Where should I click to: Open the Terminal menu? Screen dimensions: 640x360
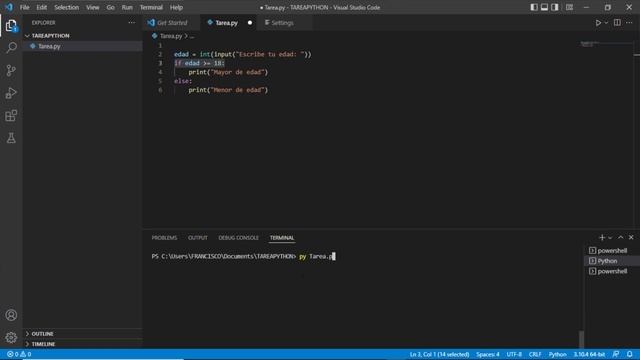(151, 7)
